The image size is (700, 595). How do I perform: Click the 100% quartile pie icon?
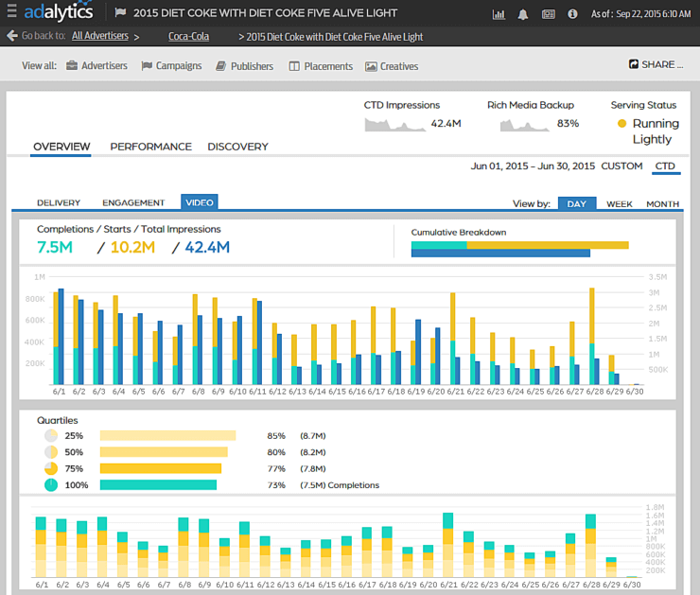point(51,484)
